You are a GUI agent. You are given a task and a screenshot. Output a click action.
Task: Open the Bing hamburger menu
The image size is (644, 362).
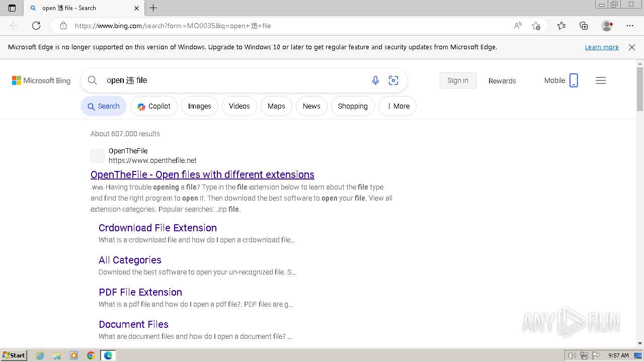(x=601, y=80)
